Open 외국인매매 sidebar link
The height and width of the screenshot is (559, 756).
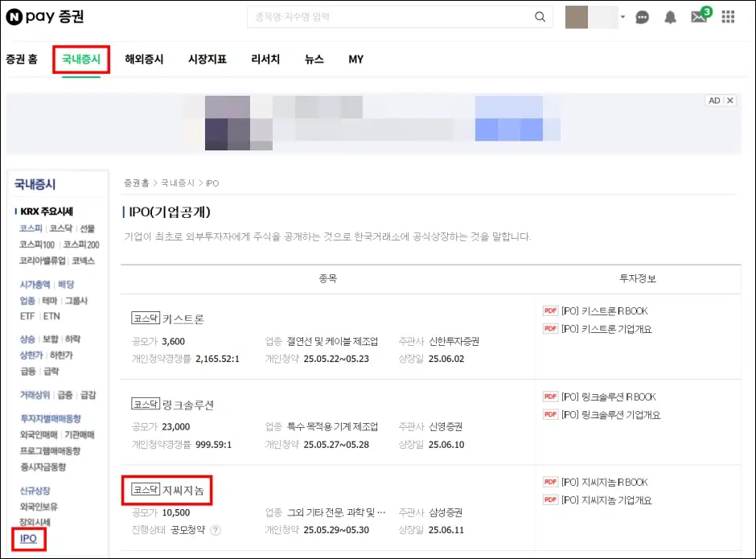tap(39, 434)
